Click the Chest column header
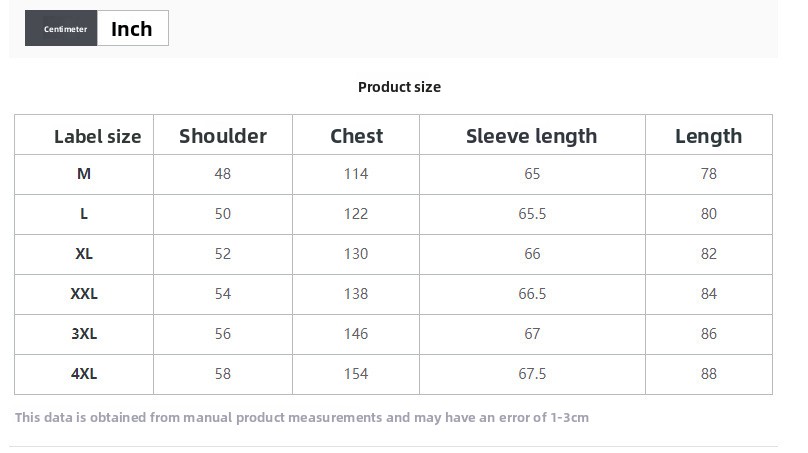The width and height of the screenshot is (808, 453). (356, 136)
